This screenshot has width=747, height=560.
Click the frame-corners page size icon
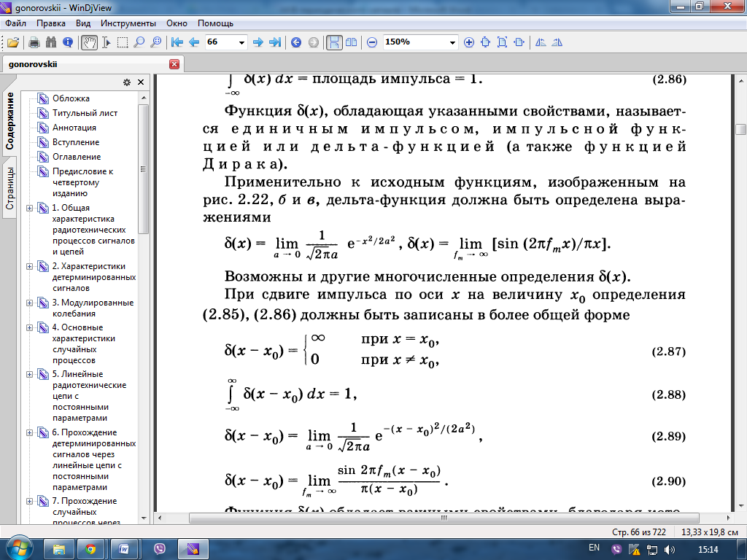coord(502,42)
